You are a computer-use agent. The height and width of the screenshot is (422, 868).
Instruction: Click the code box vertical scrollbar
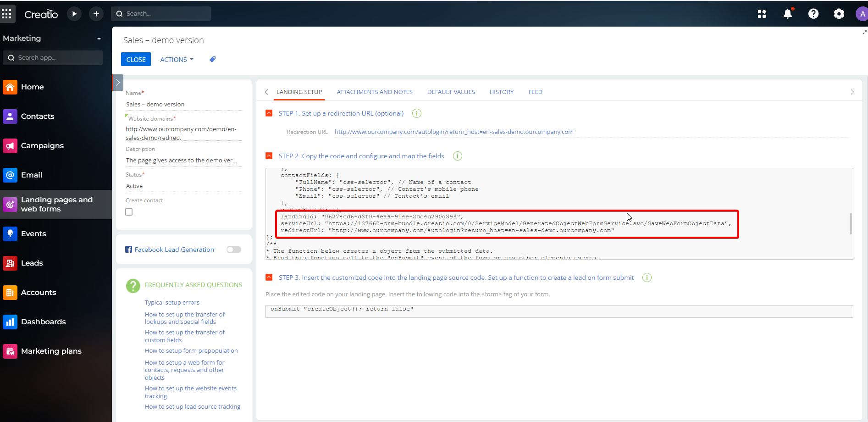[x=851, y=223]
